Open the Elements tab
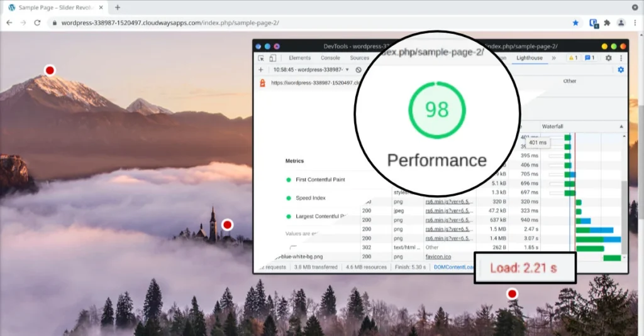The image size is (644, 336). [300, 58]
